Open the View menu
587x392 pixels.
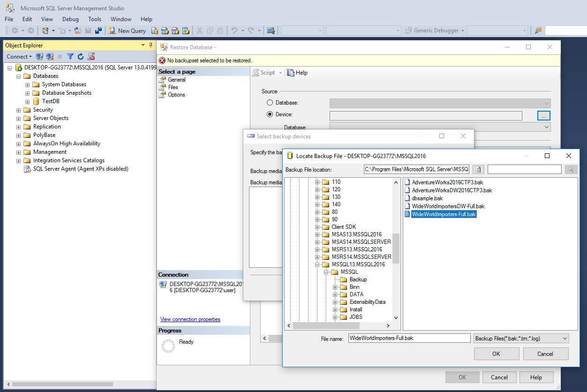47,19
